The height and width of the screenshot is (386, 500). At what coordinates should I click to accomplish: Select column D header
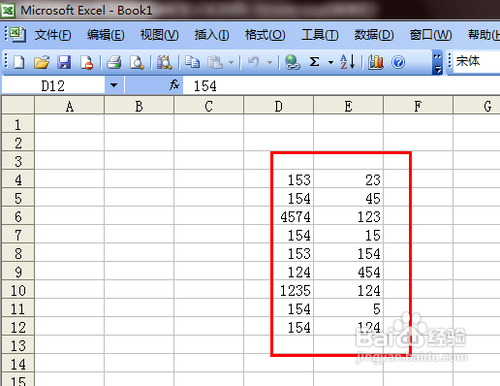tap(279, 106)
